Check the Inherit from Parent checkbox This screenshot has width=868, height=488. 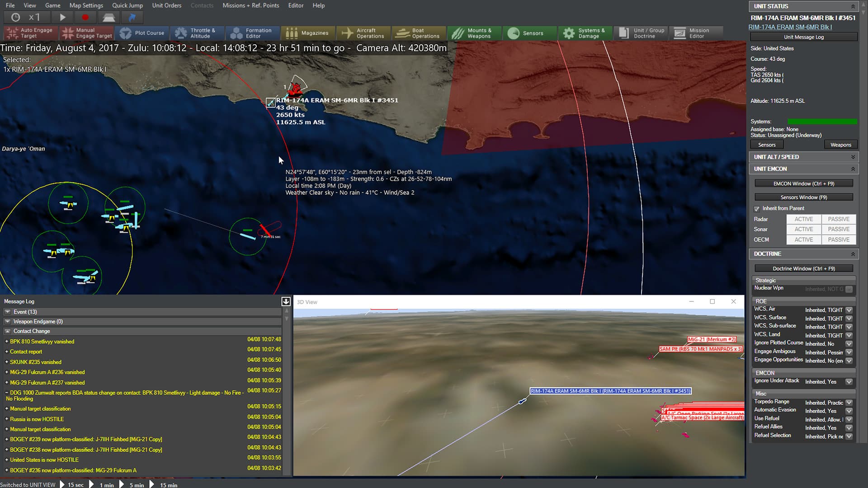[x=756, y=208]
